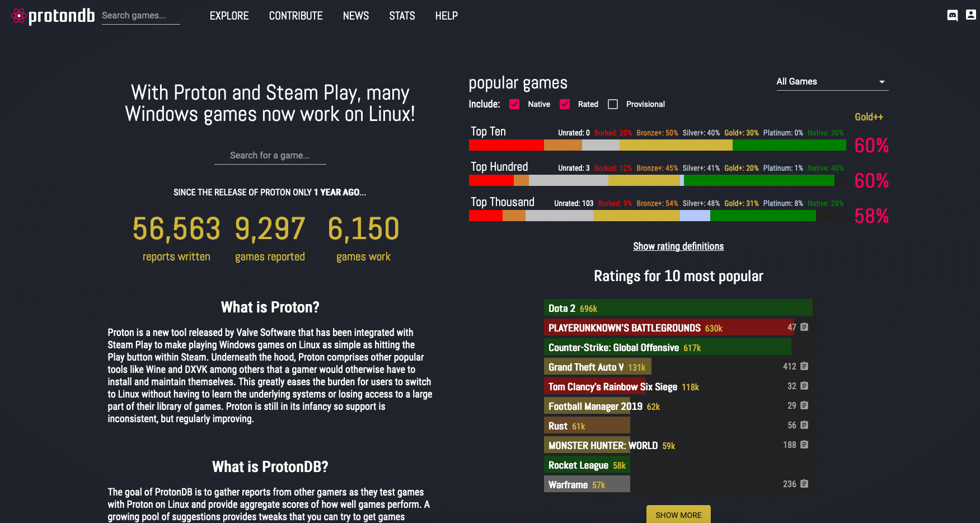This screenshot has width=980, height=523.
Task: Open the Dota 2 entry
Action: [678, 308]
